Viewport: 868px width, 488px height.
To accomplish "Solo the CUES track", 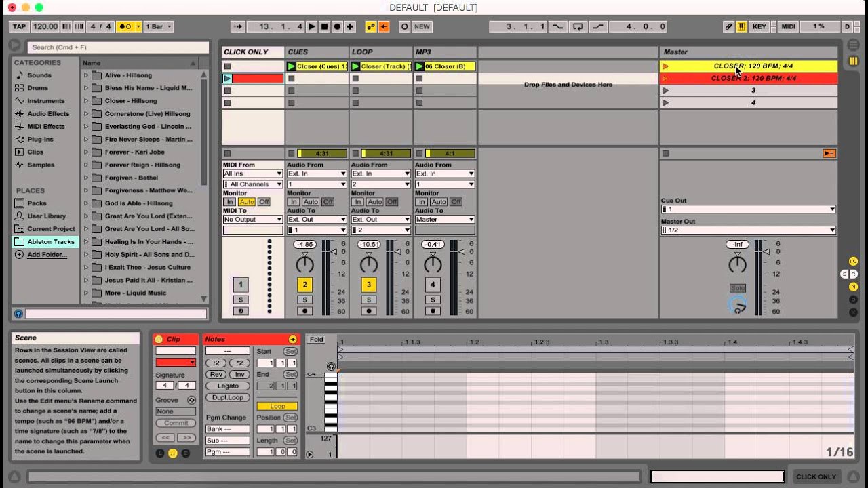I will pos(304,300).
